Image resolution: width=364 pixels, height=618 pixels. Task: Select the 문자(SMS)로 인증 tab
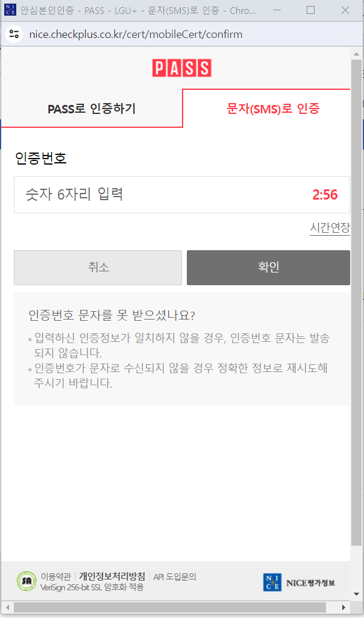pos(273,109)
